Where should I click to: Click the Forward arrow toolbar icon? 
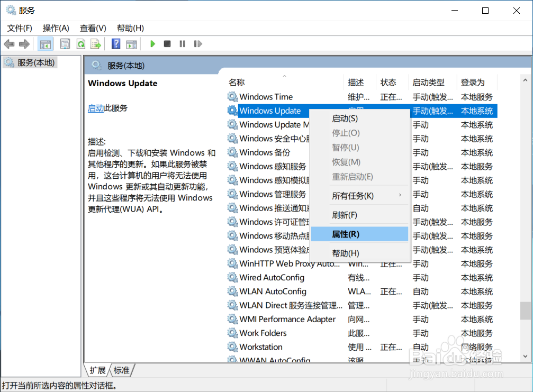(24, 44)
